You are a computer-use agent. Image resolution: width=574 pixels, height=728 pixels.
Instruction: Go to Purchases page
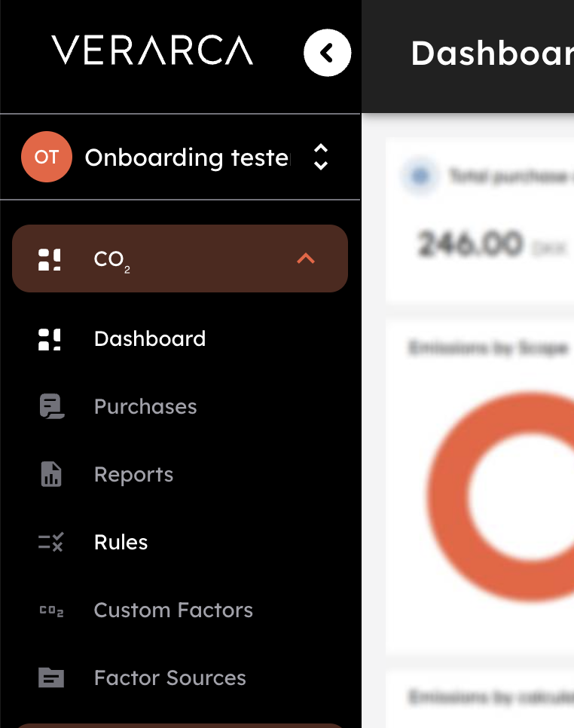[145, 406]
